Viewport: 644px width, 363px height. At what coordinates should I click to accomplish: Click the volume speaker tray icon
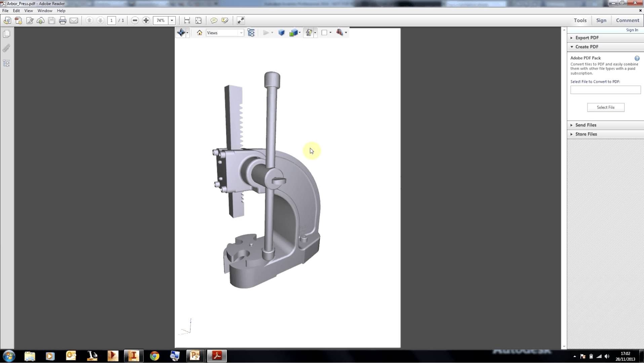[x=607, y=356]
